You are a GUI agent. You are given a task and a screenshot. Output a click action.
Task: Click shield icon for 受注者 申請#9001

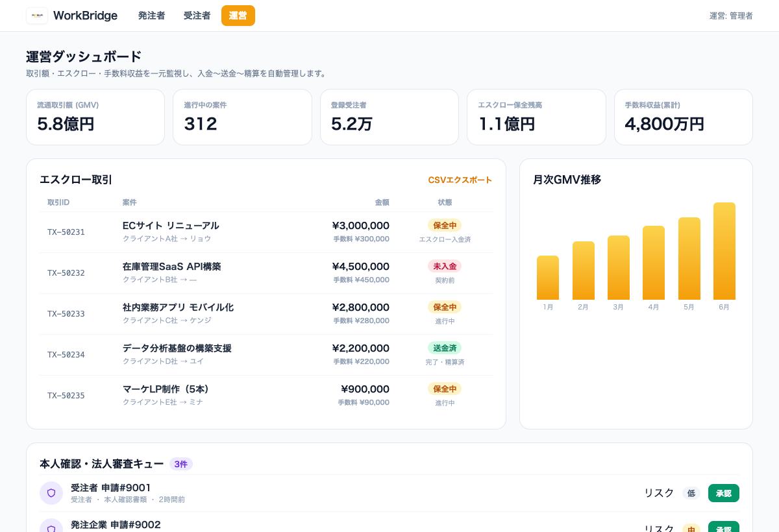pos(51,493)
